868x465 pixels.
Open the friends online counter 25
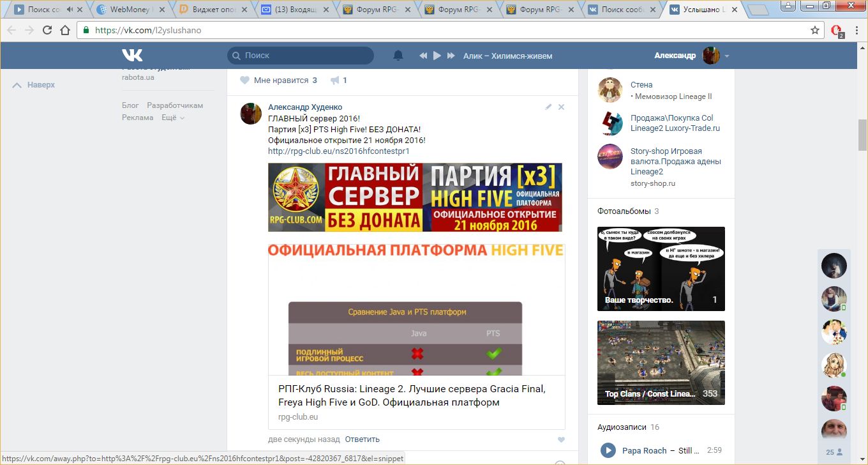pyautogui.click(x=834, y=452)
